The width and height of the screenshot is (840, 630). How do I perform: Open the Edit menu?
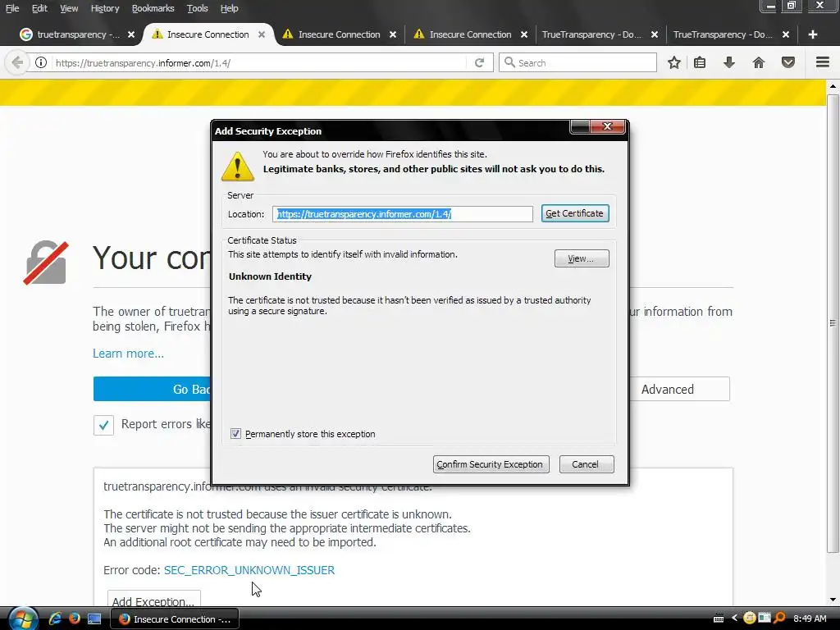[39, 8]
